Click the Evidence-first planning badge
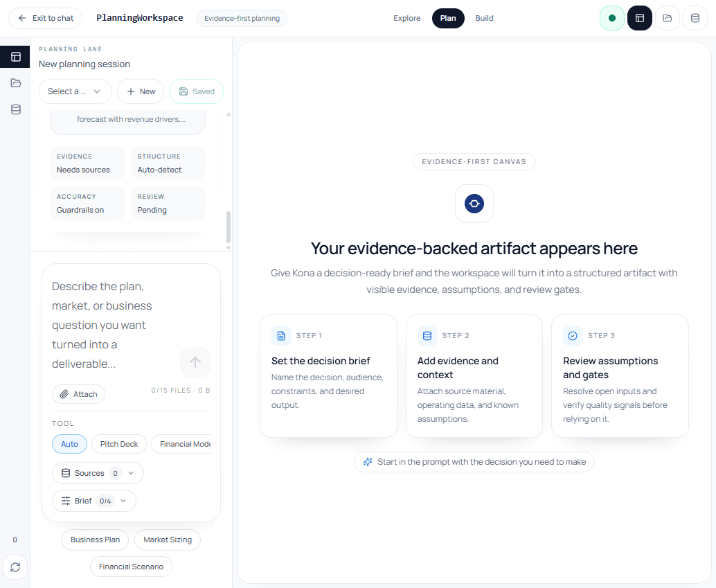Screen dimensions: 716x588 [242, 18]
